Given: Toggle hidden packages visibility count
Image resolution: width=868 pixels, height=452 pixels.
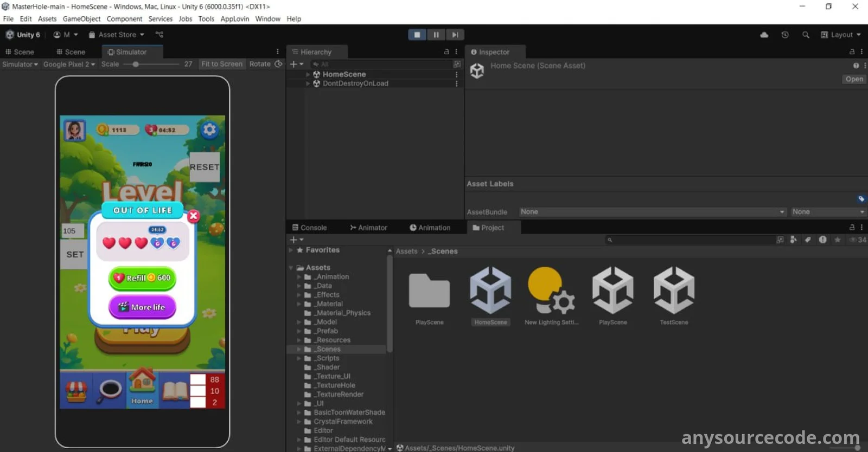Looking at the screenshot, I should (x=858, y=240).
